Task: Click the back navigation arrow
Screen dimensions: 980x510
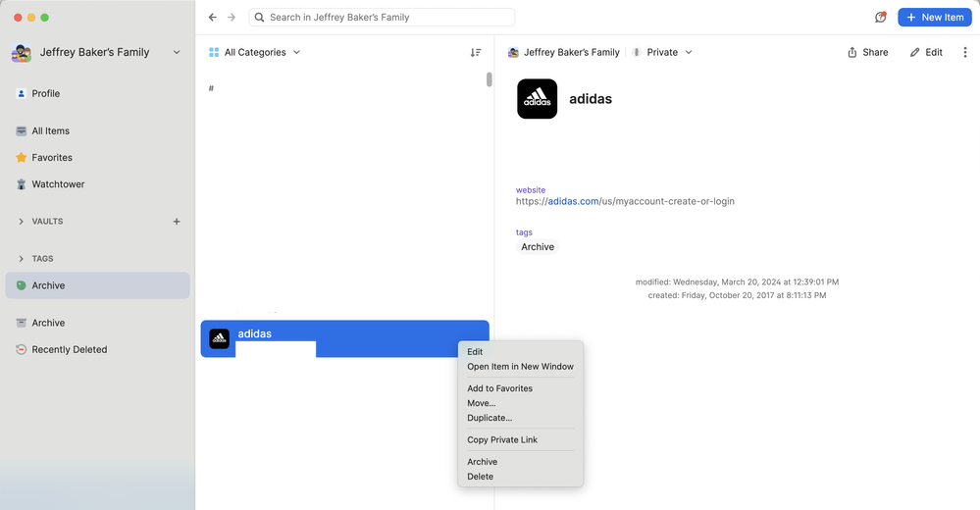Action: [x=213, y=18]
